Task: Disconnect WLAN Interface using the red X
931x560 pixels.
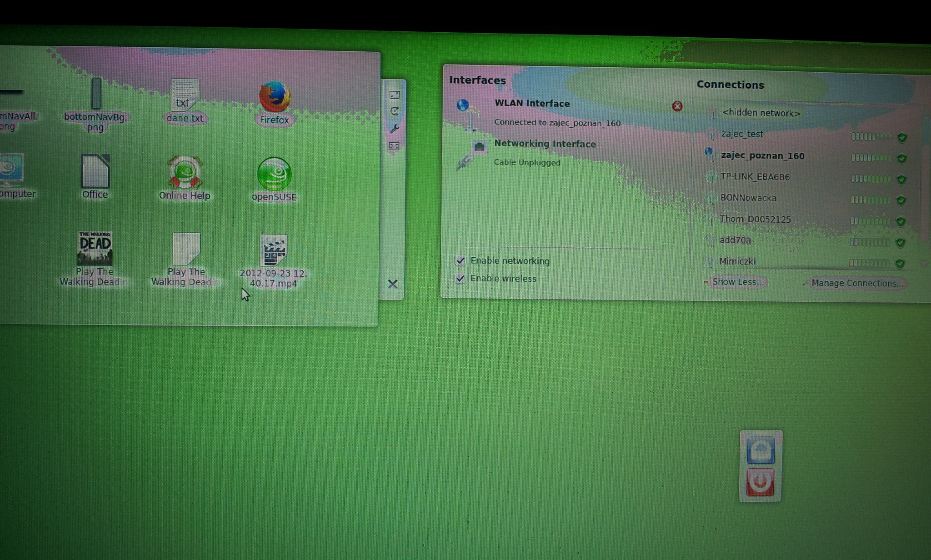Action: [x=677, y=106]
